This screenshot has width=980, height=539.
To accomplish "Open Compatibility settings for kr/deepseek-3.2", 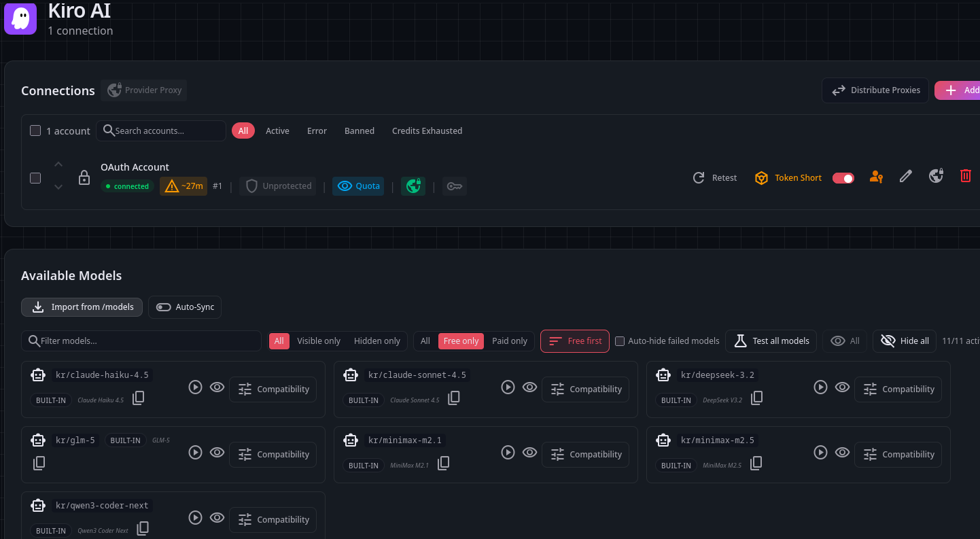I will click(x=898, y=389).
